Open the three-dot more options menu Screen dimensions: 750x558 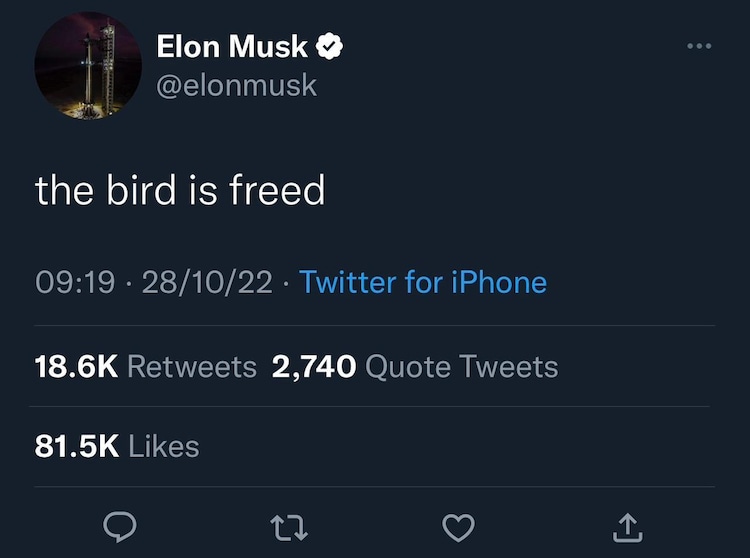699,47
